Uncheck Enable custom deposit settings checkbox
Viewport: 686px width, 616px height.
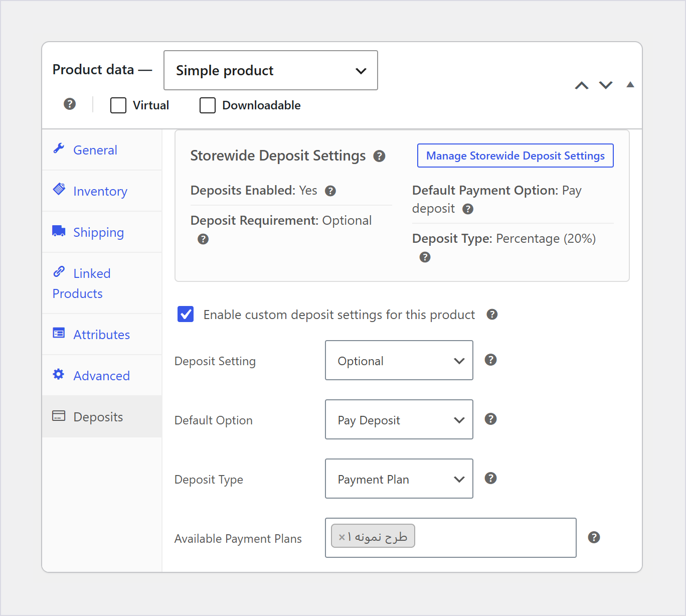coord(186,315)
